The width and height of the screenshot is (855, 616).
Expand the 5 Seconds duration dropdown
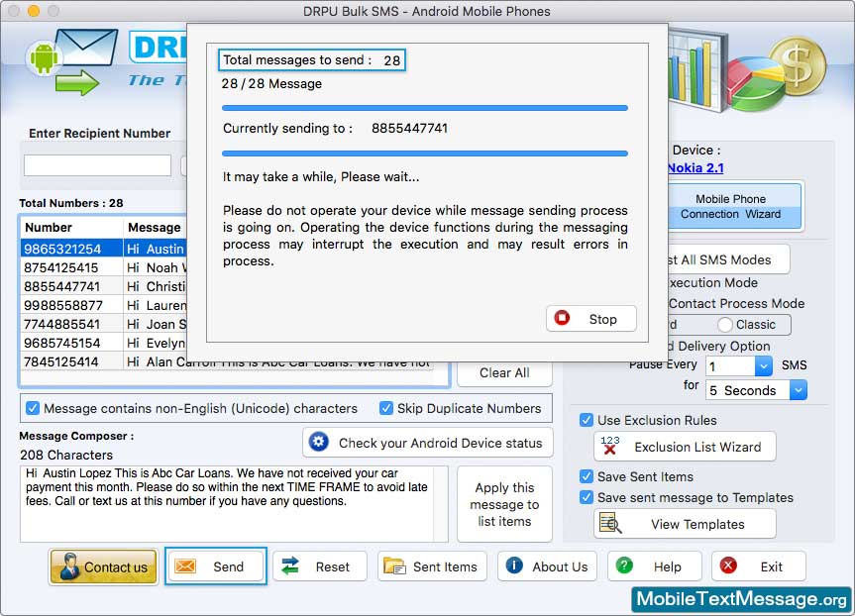click(799, 390)
